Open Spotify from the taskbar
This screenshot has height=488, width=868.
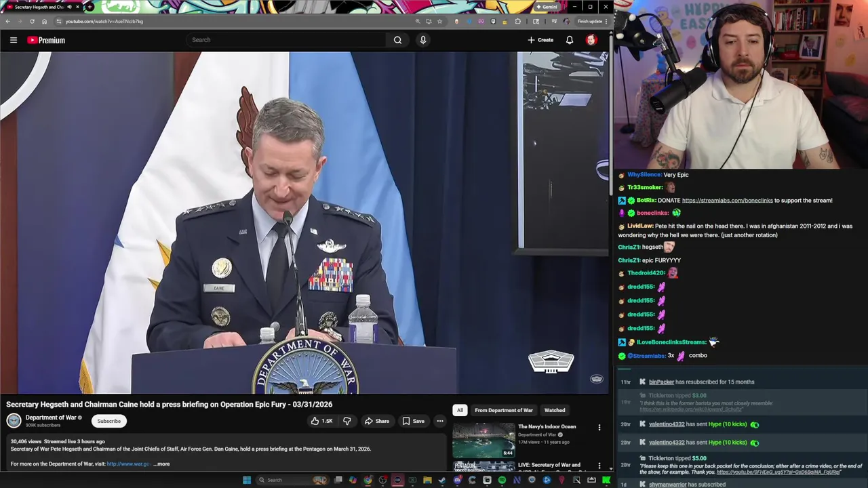coord(502,480)
